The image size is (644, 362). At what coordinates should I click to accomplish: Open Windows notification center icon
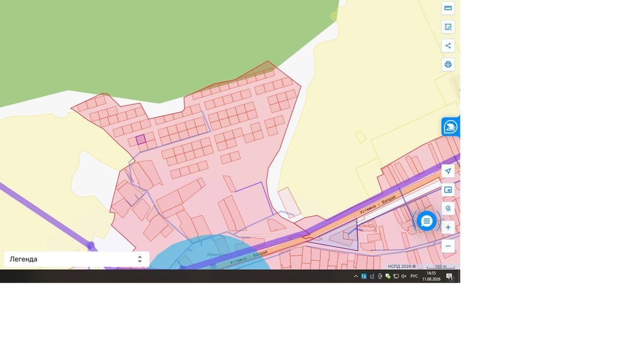[450, 277]
